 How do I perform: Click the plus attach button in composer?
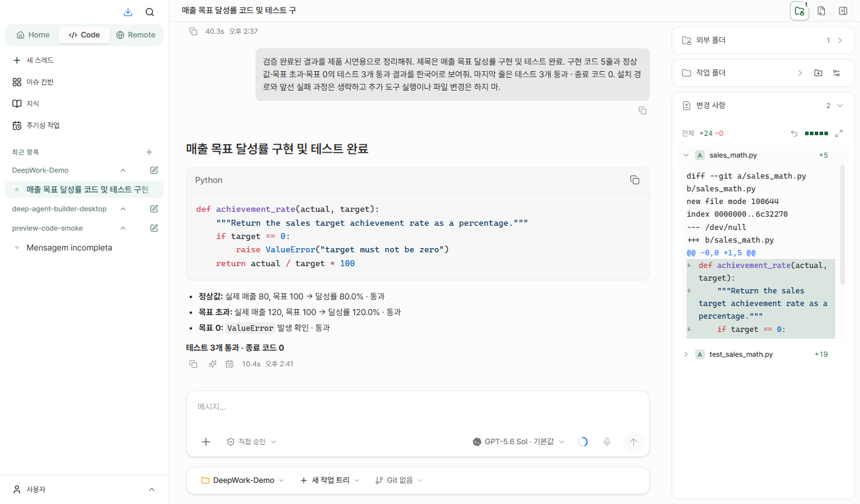[x=206, y=442]
